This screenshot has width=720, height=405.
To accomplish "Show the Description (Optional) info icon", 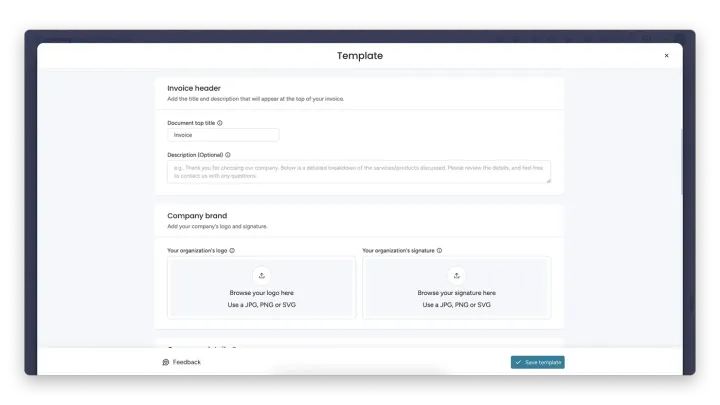I will point(228,155).
